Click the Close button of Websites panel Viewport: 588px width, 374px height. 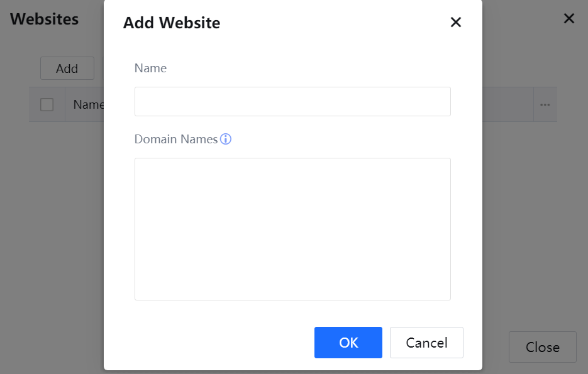542,347
